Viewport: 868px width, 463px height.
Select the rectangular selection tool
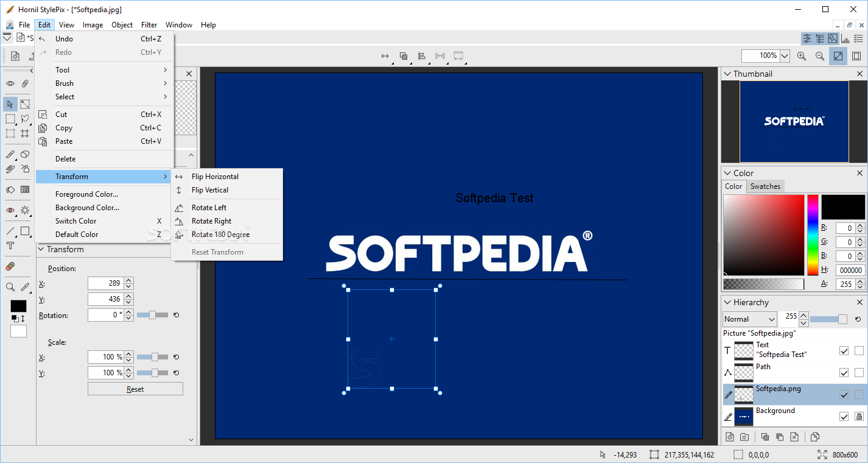point(10,119)
